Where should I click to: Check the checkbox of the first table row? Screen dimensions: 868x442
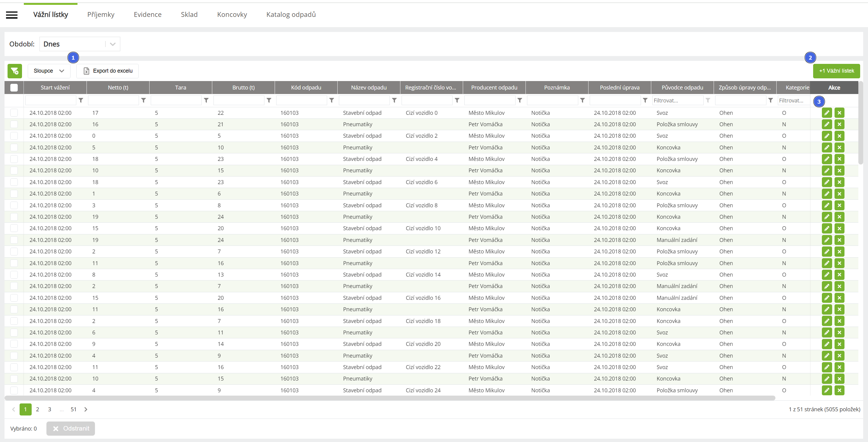point(14,113)
